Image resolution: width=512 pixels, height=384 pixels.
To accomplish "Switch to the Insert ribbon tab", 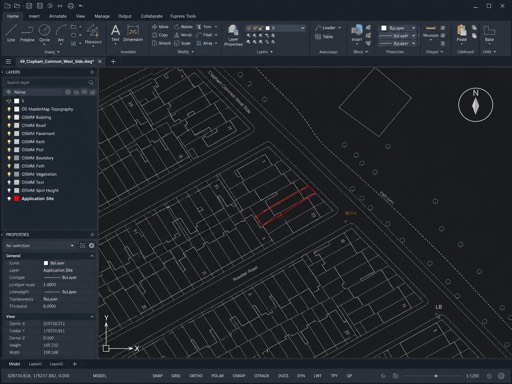I will pyautogui.click(x=34, y=16).
